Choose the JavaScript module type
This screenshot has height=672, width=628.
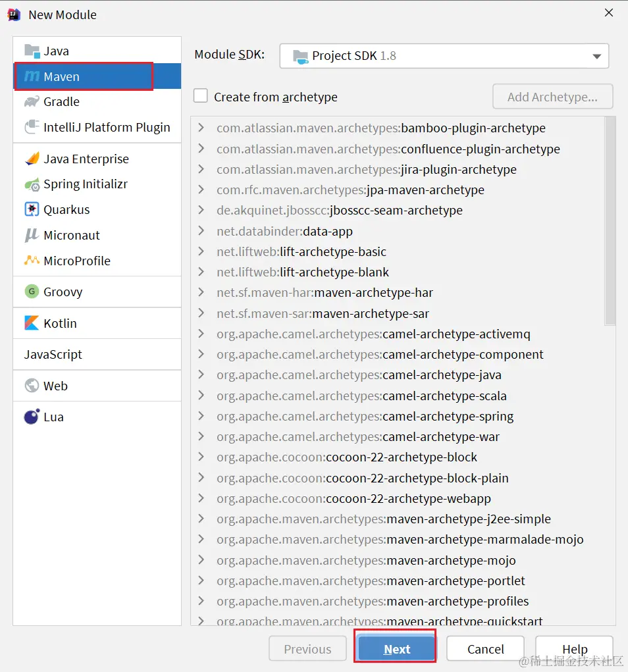53,354
